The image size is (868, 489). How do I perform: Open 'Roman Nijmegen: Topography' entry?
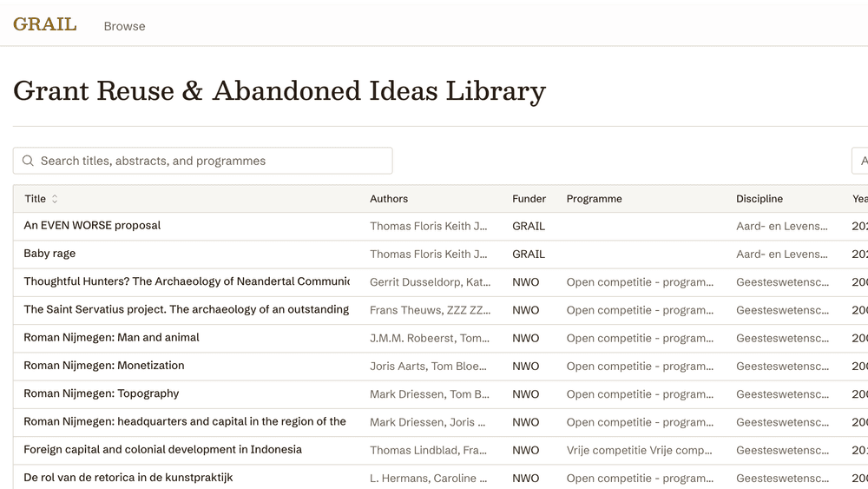tap(102, 393)
